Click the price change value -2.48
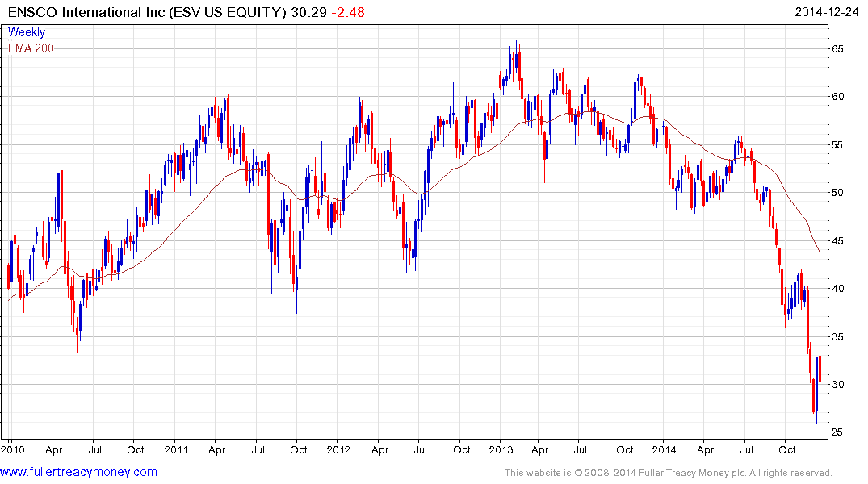 coord(348,11)
